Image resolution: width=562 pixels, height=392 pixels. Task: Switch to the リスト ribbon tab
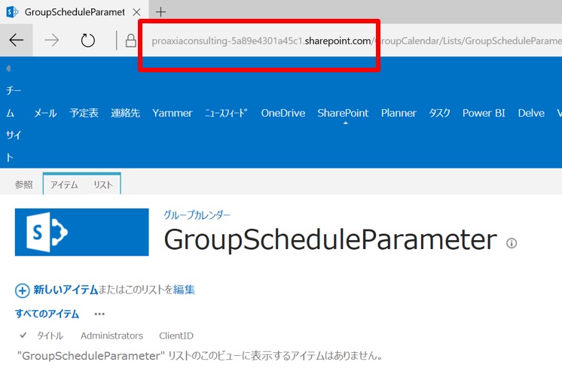pyautogui.click(x=103, y=185)
